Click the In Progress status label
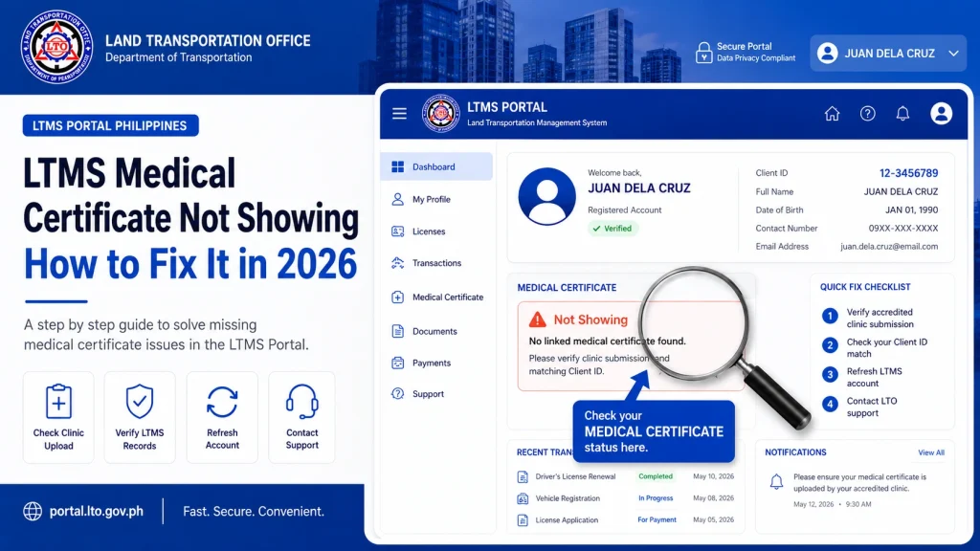 [x=656, y=498]
